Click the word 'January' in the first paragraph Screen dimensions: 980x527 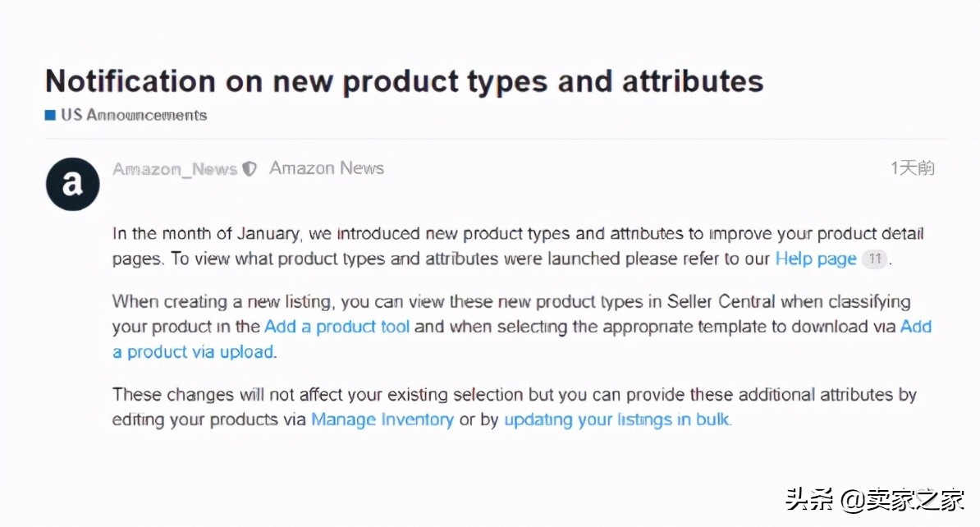268,234
